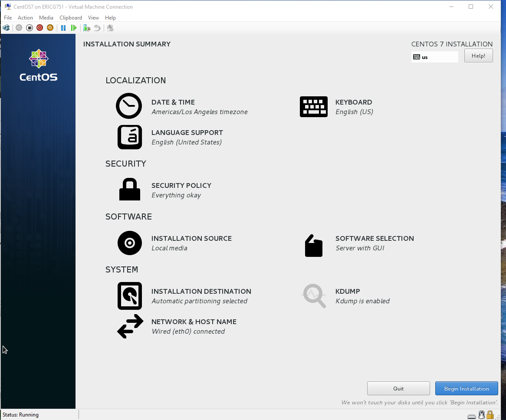The image size is (506, 420).
Task: Click the 'CENTOS 7 INSTALLATION' title text
Action: click(452, 44)
